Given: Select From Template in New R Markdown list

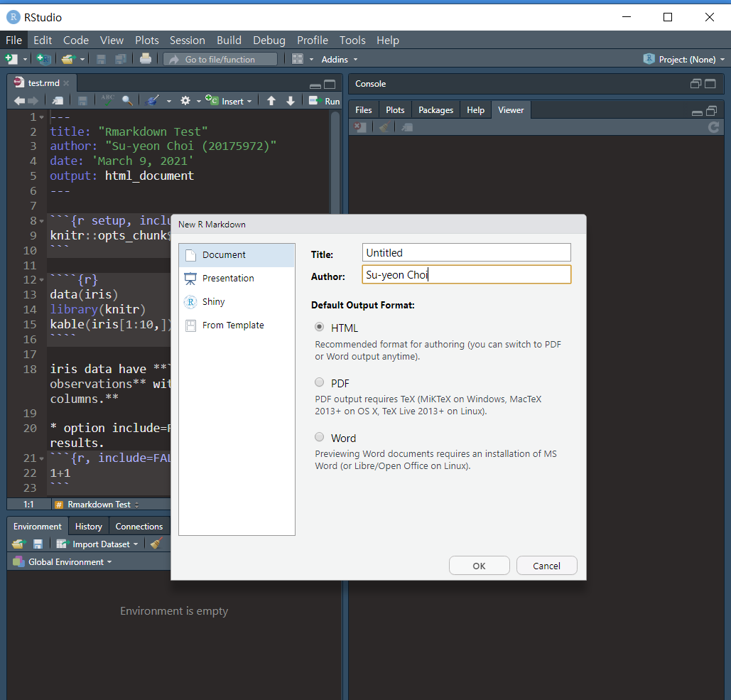Looking at the screenshot, I should pos(237,325).
